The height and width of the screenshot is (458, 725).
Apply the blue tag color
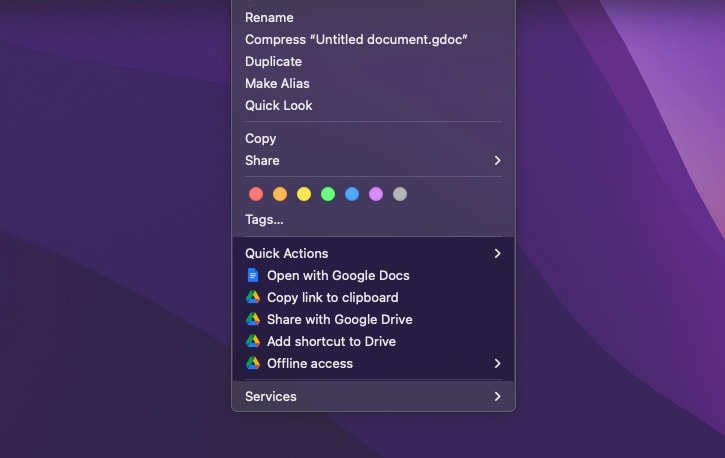352,194
